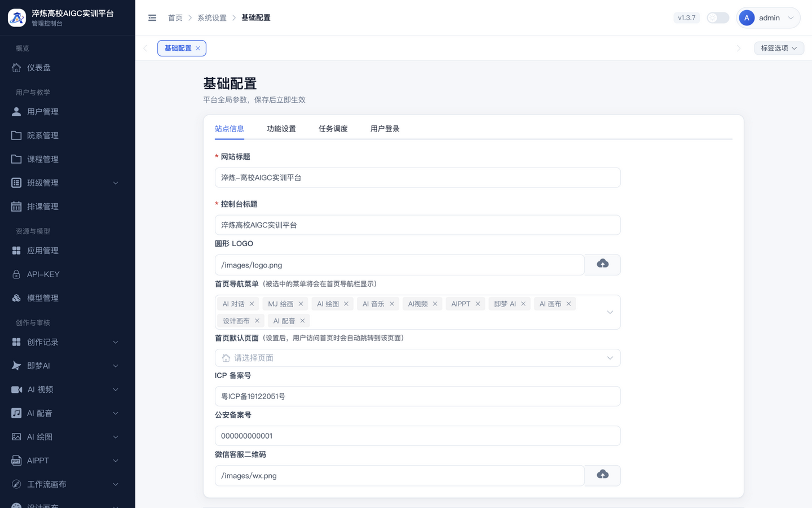The width and height of the screenshot is (812, 508).
Task: Switch to the 任务调度 tab
Action: click(x=333, y=129)
